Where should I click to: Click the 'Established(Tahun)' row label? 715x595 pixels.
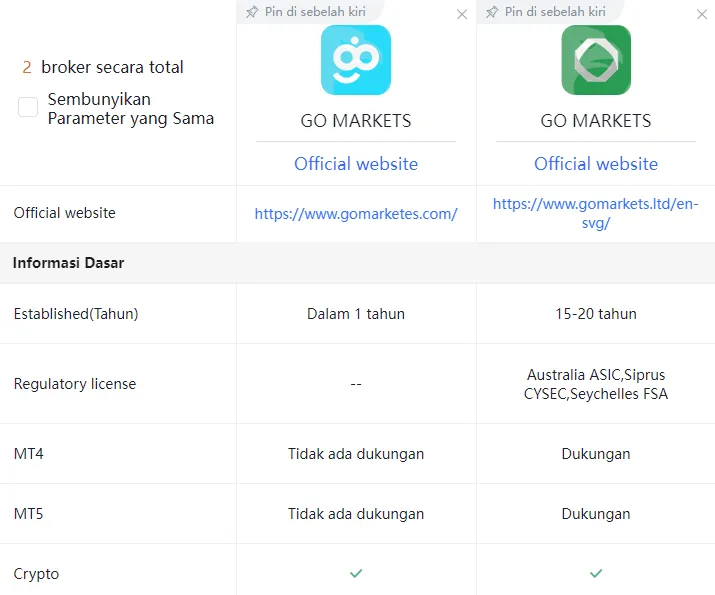point(76,314)
